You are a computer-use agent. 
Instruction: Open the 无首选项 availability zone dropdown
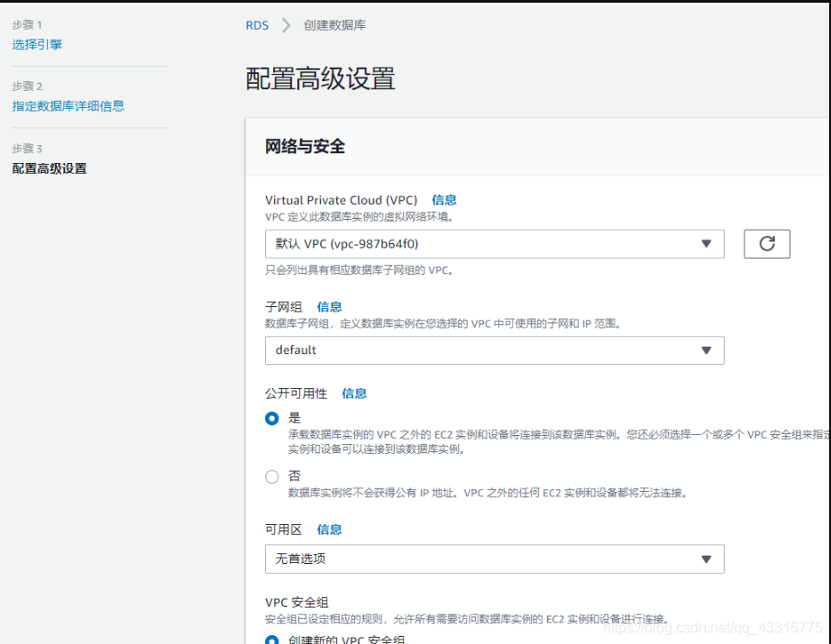point(495,558)
